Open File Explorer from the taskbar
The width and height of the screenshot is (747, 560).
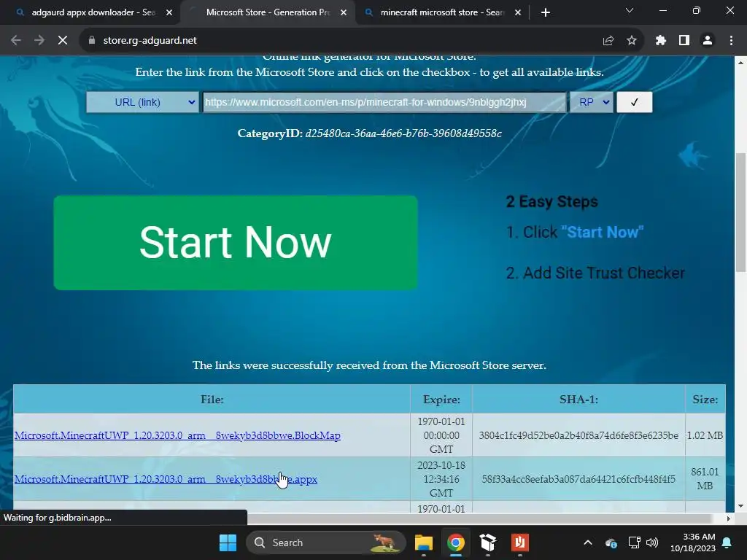424,542
